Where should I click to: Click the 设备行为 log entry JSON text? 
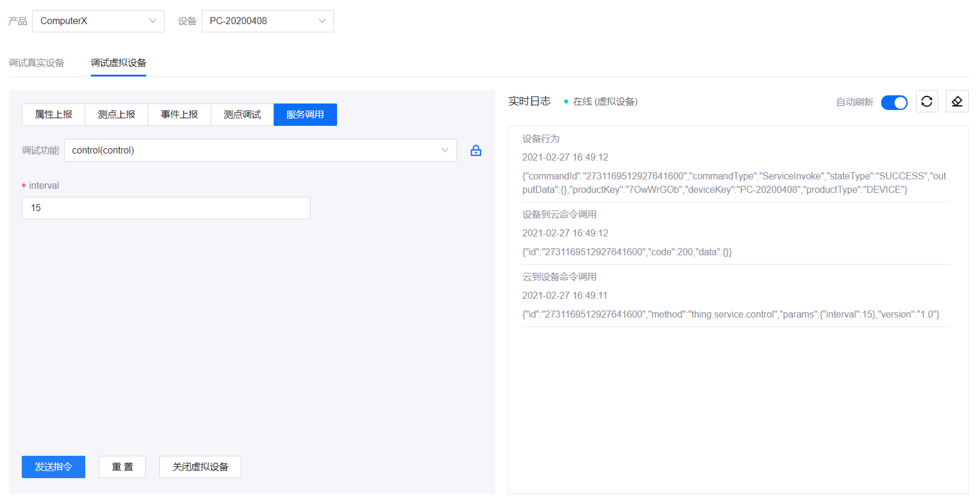[734, 183]
